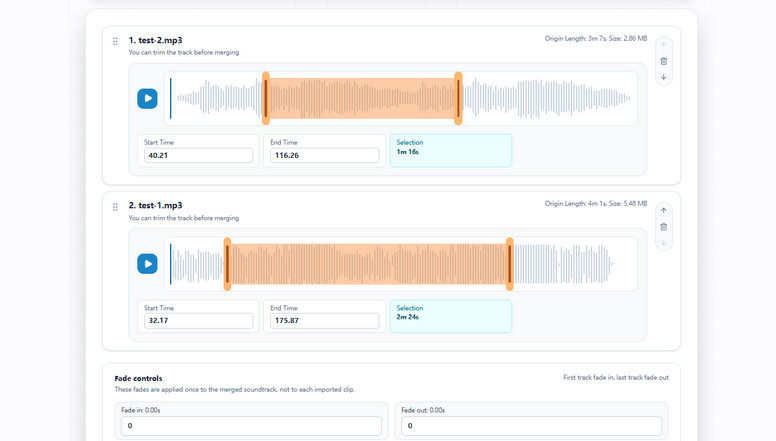The width and height of the screenshot is (776, 441).
Task: Click right trim handle on test-1.mp3 waveform
Action: [509, 264]
